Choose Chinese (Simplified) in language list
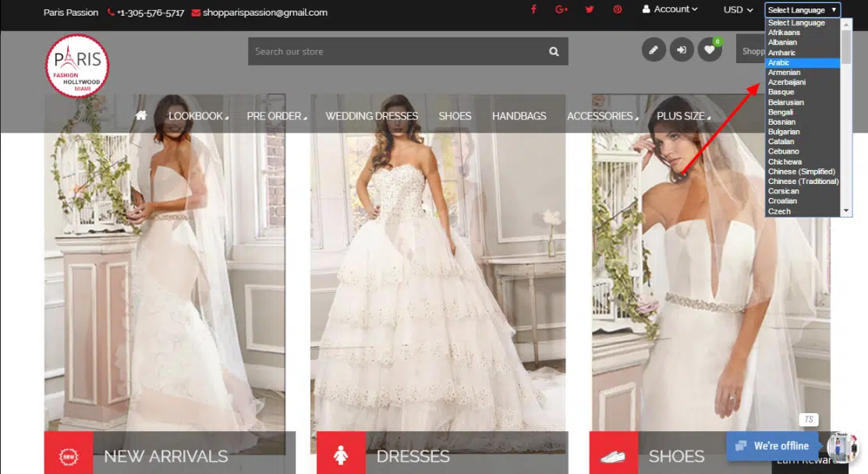868x474 pixels. [x=802, y=172]
